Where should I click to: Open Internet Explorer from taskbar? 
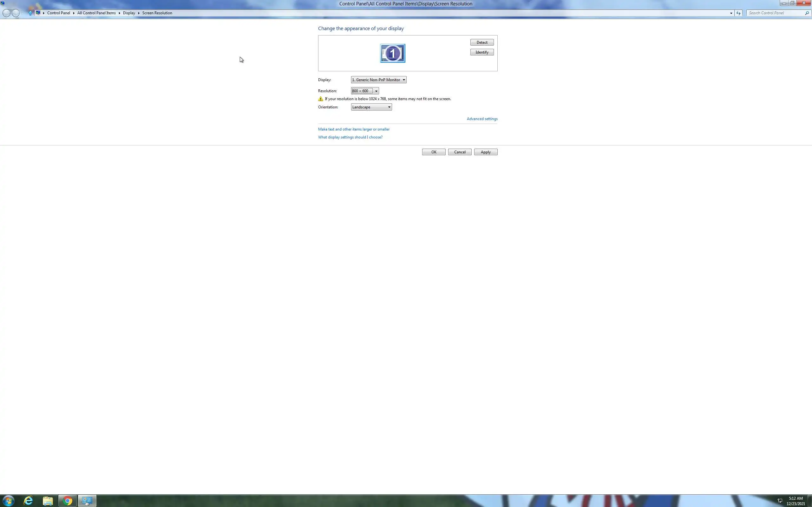click(x=29, y=501)
